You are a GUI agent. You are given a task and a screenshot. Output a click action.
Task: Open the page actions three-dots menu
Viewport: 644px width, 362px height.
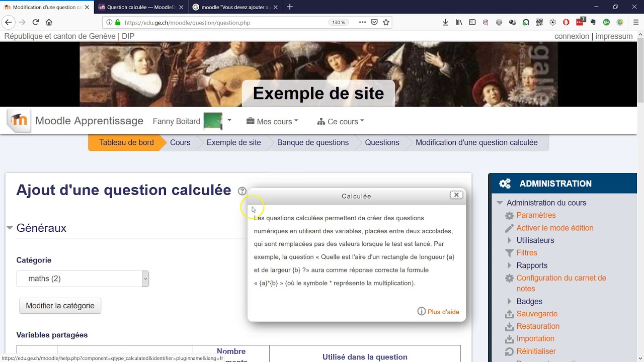[x=362, y=22]
